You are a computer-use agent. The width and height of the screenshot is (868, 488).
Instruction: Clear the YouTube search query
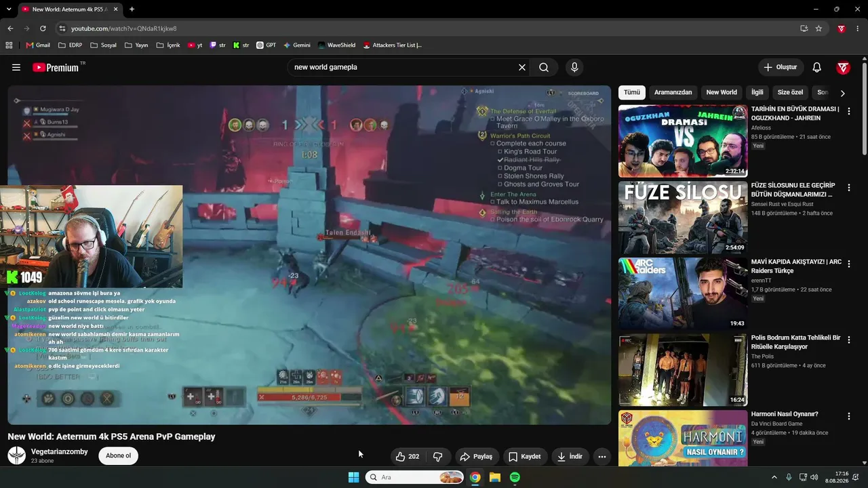coord(522,67)
